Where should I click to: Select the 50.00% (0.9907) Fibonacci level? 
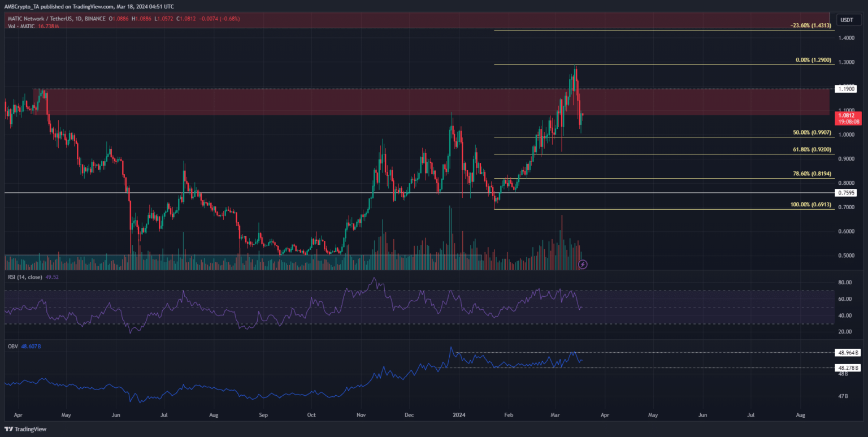coord(813,133)
